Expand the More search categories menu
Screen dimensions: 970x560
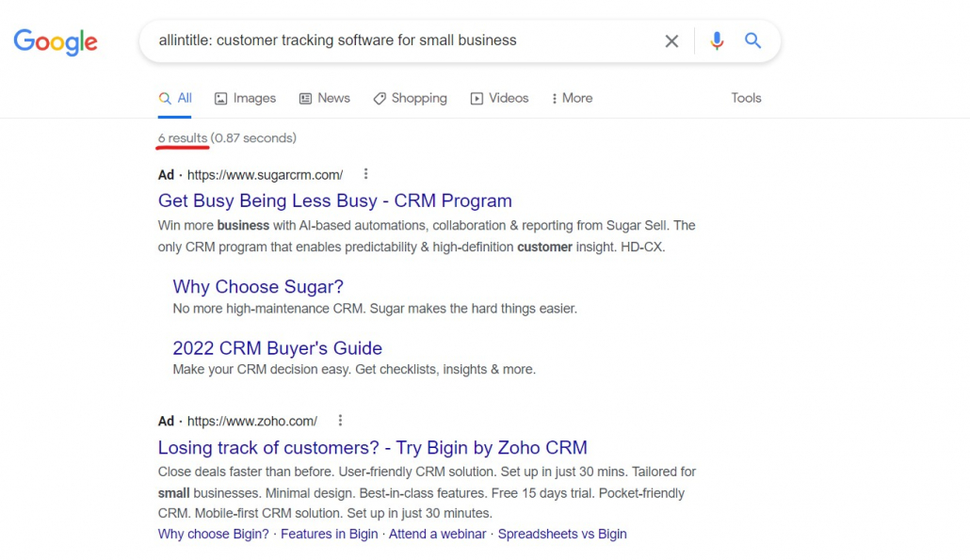(572, 98)
